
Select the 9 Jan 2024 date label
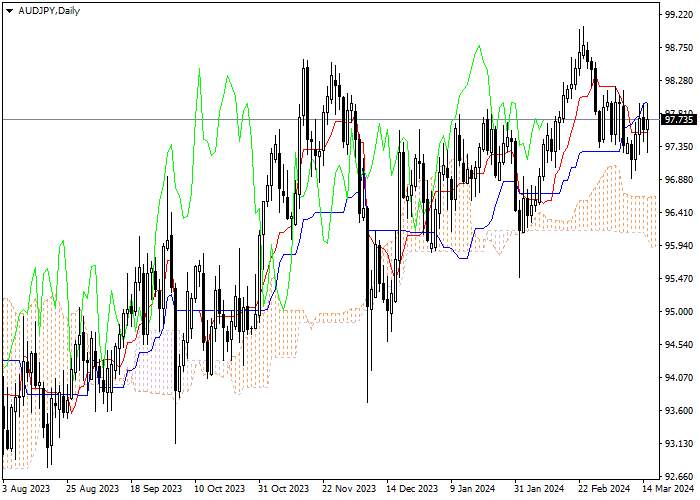(473, 488)
